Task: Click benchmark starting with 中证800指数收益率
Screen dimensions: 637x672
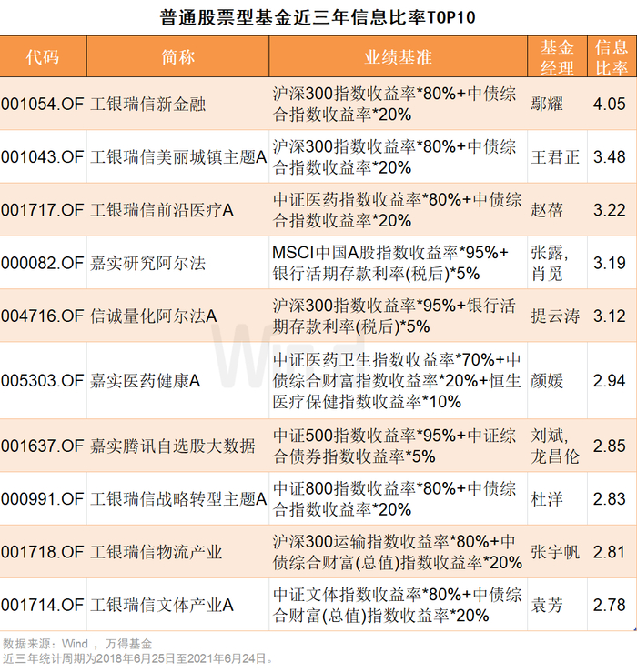Action: coord(394,499)
